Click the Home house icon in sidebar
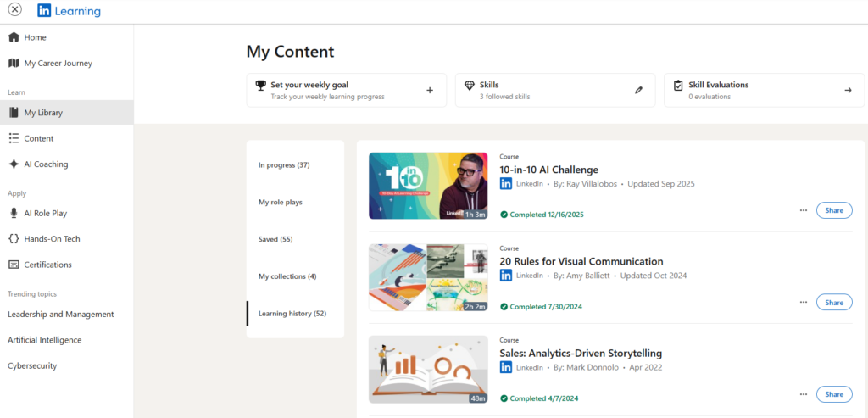Screen dimensions: 868x418 coord(14,37)
